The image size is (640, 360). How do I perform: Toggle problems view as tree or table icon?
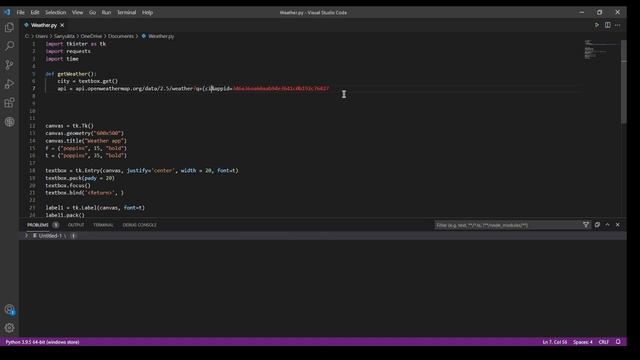[597, 225]
